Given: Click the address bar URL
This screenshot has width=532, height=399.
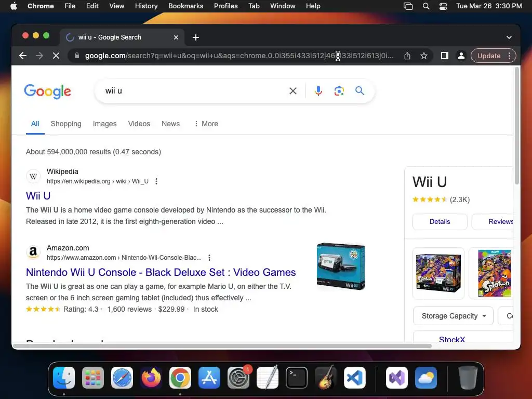Looking at the screenshot, I should (239, 56).
